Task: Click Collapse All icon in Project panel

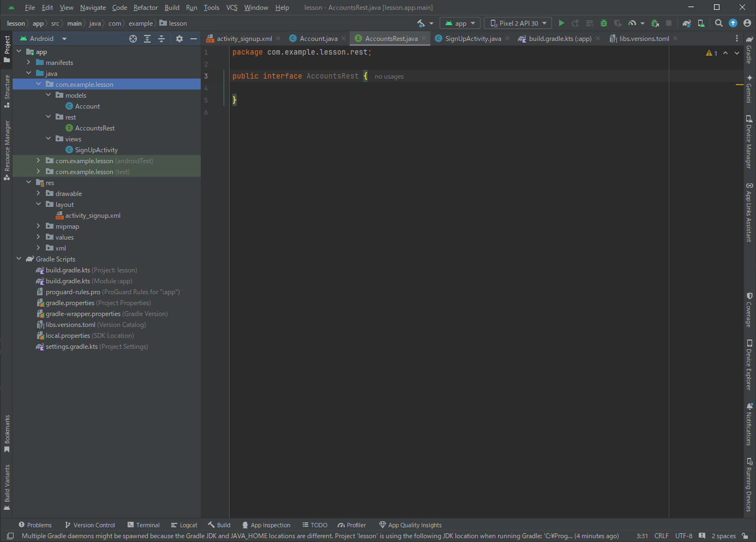Action: coord(161,39)
